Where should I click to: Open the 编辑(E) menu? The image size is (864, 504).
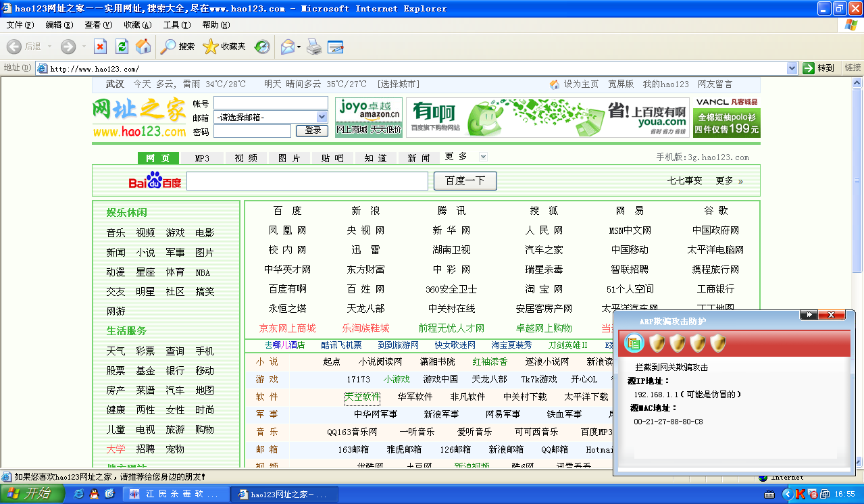pos(59,25)
